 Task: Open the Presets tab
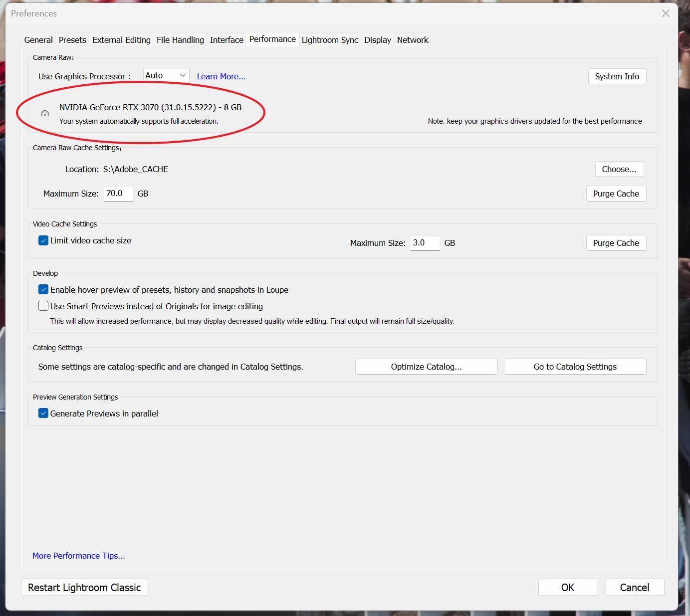pyautogui.click(x=72, y=40)
